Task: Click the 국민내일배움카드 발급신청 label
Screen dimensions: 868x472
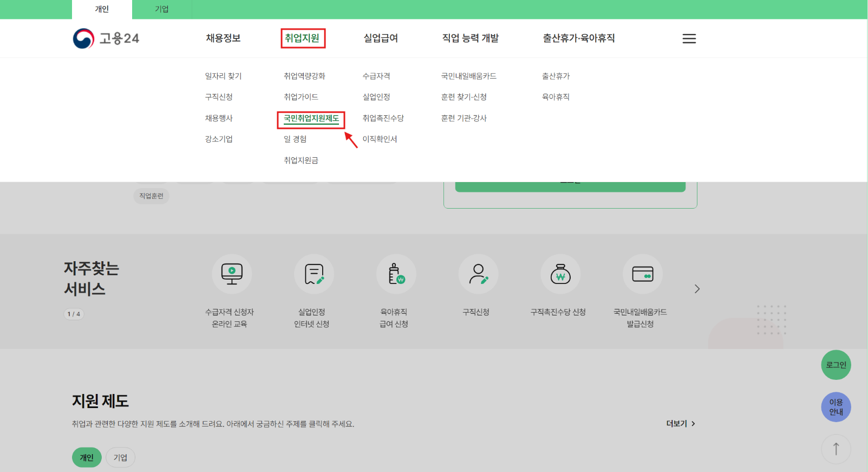Action: coord(640,318)
